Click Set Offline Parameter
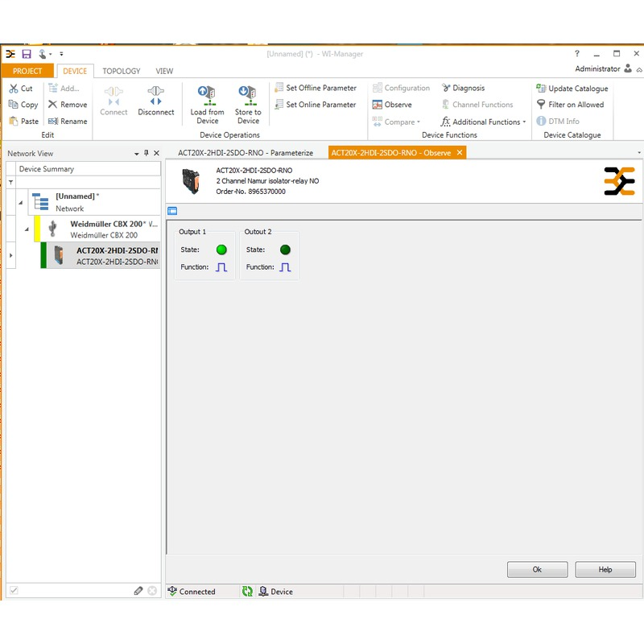The image size is (644, 644). point(316,88)
